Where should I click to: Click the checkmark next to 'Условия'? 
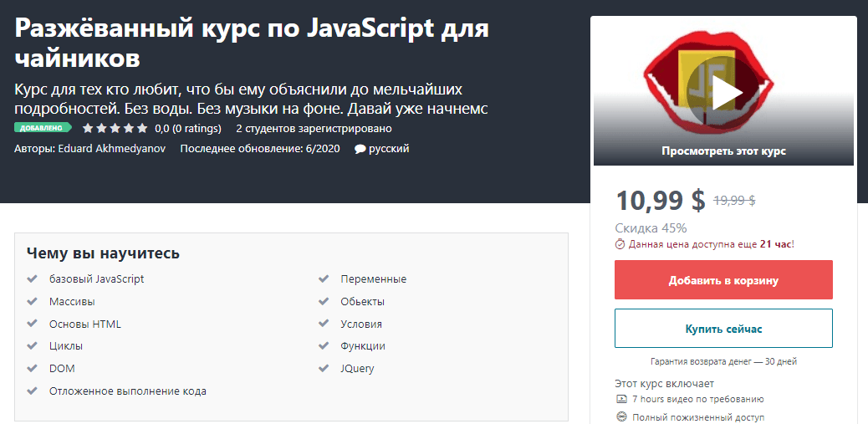[x=324, y=324]
